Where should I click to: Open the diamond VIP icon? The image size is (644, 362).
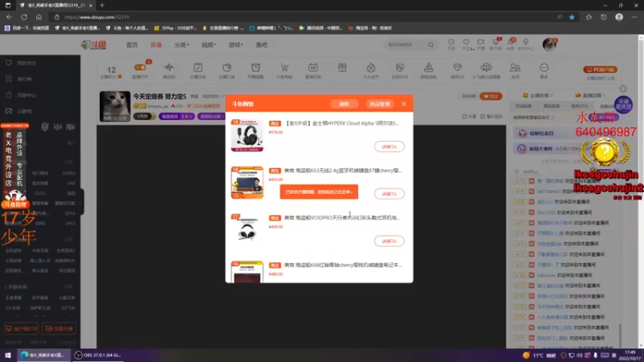(457, 68)
